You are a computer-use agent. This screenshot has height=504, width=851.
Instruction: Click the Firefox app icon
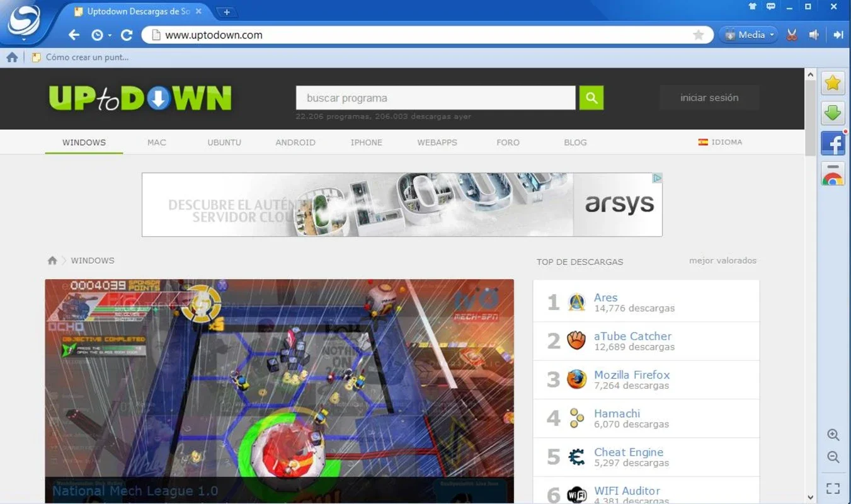click(576, 379)
